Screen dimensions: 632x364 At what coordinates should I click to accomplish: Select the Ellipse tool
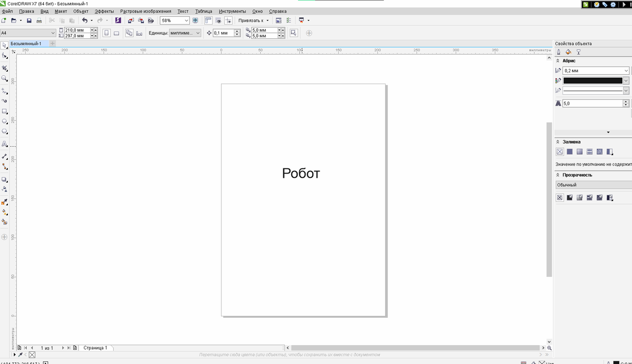(x=5, y=121)
